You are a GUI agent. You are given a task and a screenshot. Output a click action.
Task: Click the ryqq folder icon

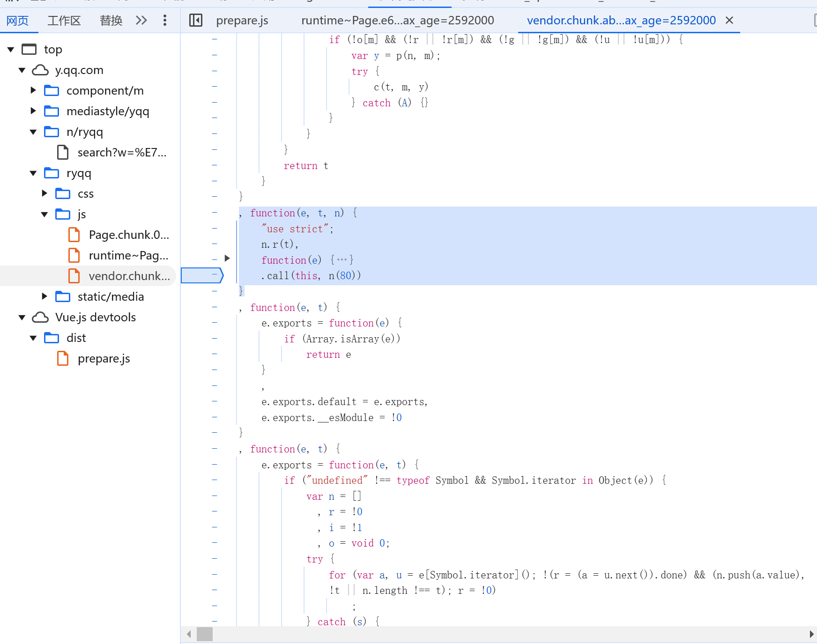[x=52, y=173]
